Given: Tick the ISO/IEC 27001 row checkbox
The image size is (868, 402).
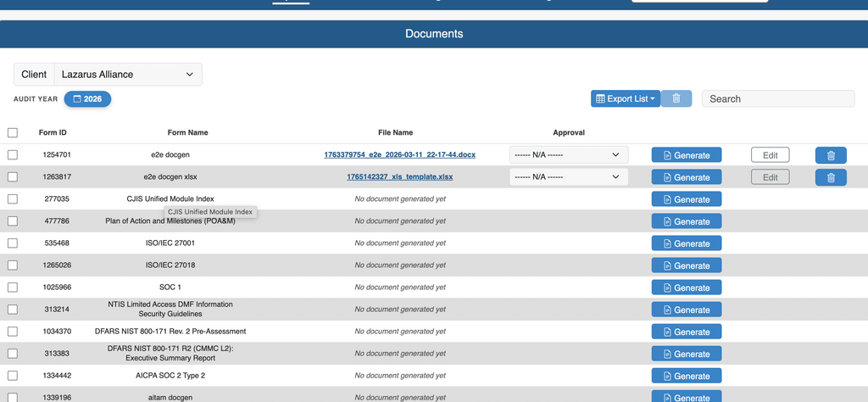Looking at the screenshot, I should [13, 243].
